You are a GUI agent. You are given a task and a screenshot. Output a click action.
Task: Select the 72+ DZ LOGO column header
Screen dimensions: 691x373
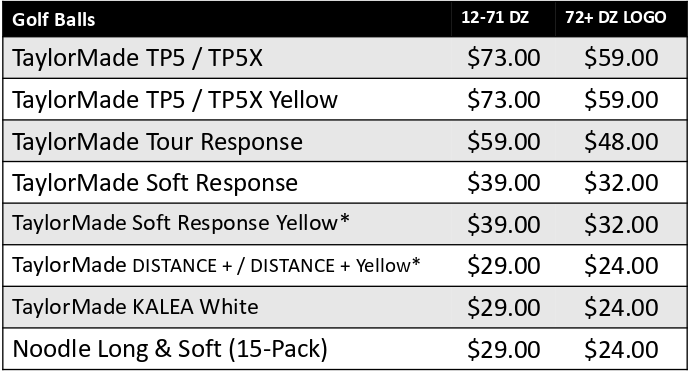616,18
